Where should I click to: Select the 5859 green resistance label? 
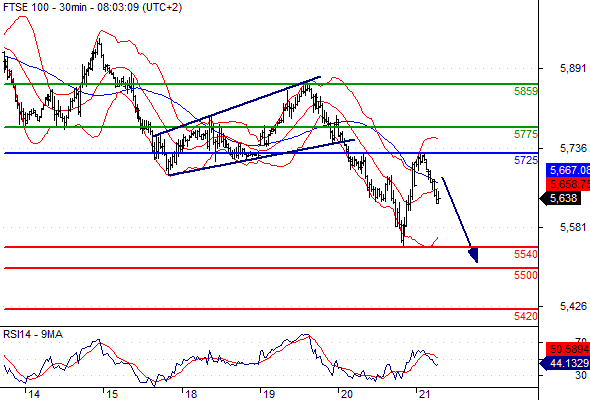point(526,91)
